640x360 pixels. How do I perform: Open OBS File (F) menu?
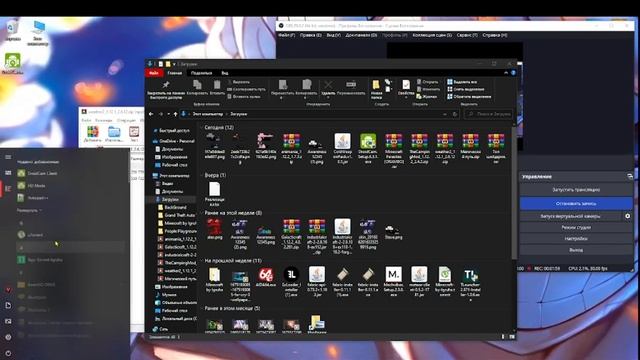287,35
